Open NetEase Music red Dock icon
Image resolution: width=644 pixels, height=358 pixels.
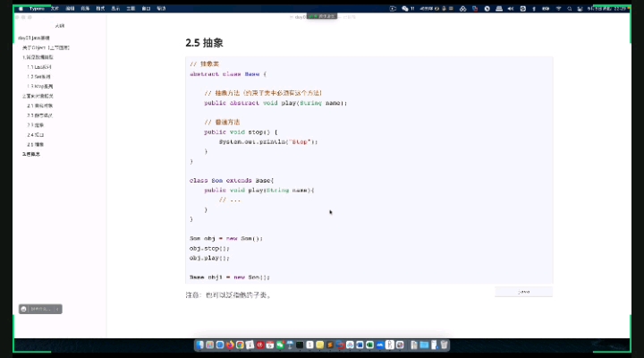[x=260, y=345]
